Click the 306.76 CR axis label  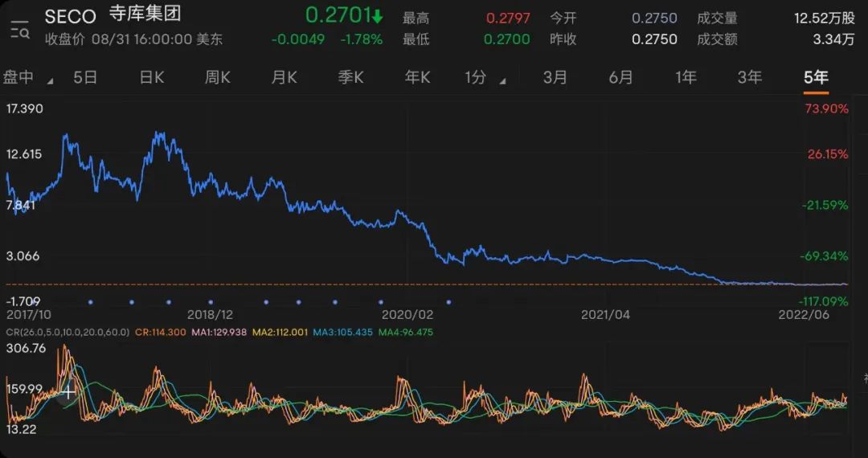point(26,349)
